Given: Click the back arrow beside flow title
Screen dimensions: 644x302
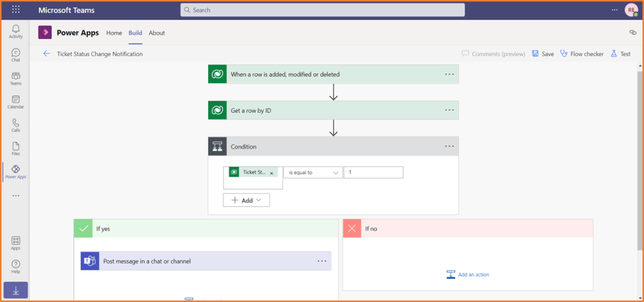Looking at the screenshot, I should (47, 54).
